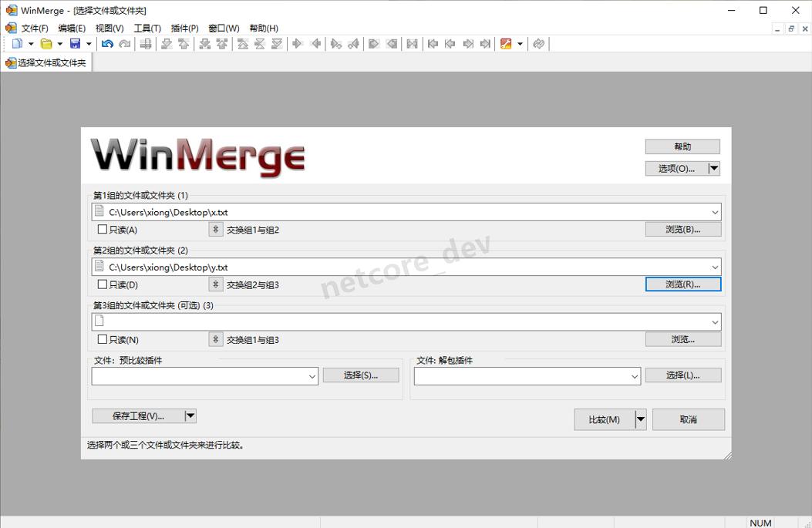This screenshot has height=528, width=812.
Task: Click the Open file toolbar icon
Action: (45, 44)
